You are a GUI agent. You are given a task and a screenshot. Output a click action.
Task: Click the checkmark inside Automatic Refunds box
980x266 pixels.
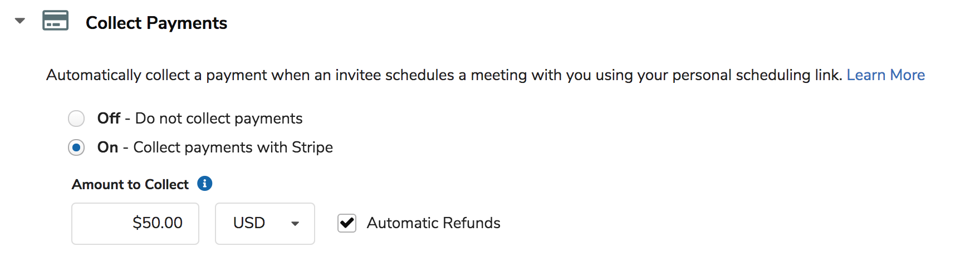tap(347, 223)
